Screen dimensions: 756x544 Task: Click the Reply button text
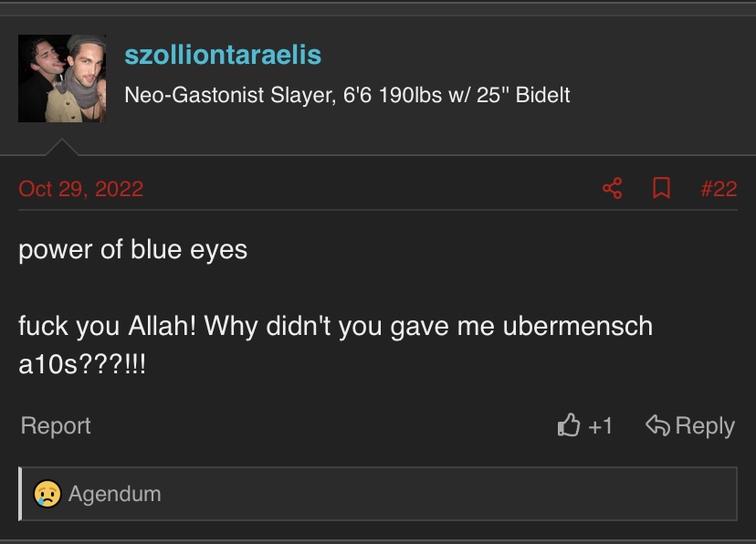point(705,426)
